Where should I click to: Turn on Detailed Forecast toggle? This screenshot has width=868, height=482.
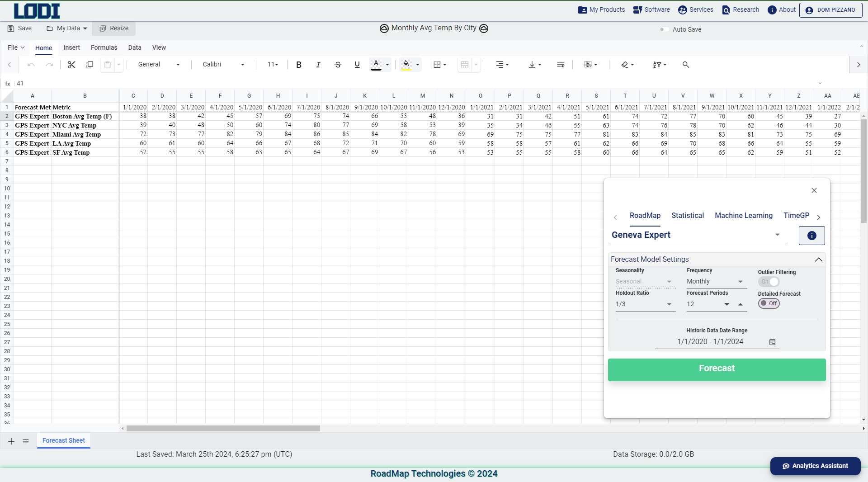click(769, 303)
